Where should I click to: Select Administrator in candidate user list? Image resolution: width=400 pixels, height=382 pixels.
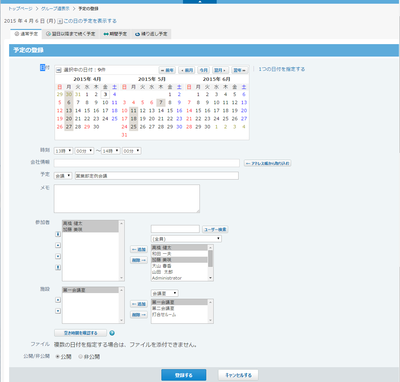179,278
